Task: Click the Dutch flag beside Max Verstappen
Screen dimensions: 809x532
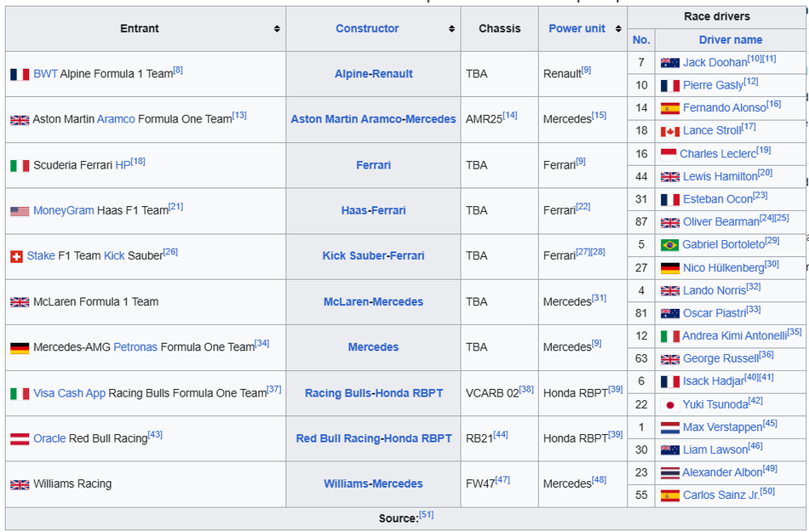Action: 669,427
